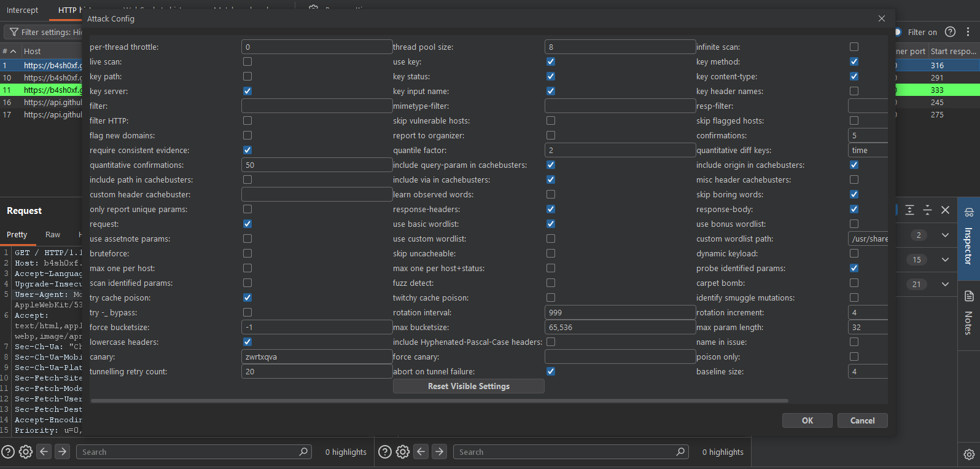Screen dimensions: 980x469
Task: Click OK to confirm attack config
Action: click(x=807, y=420)
